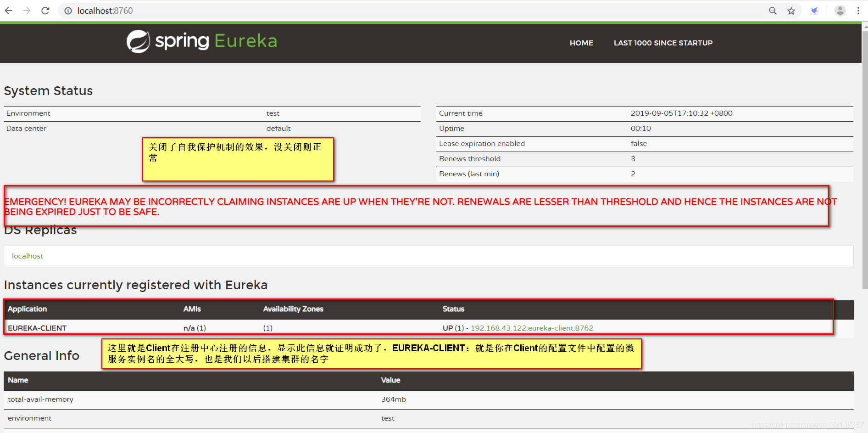The image size is (868, 433).
Task: Select the n/a (1) AMI value
Action: click(x=195, y=328)
